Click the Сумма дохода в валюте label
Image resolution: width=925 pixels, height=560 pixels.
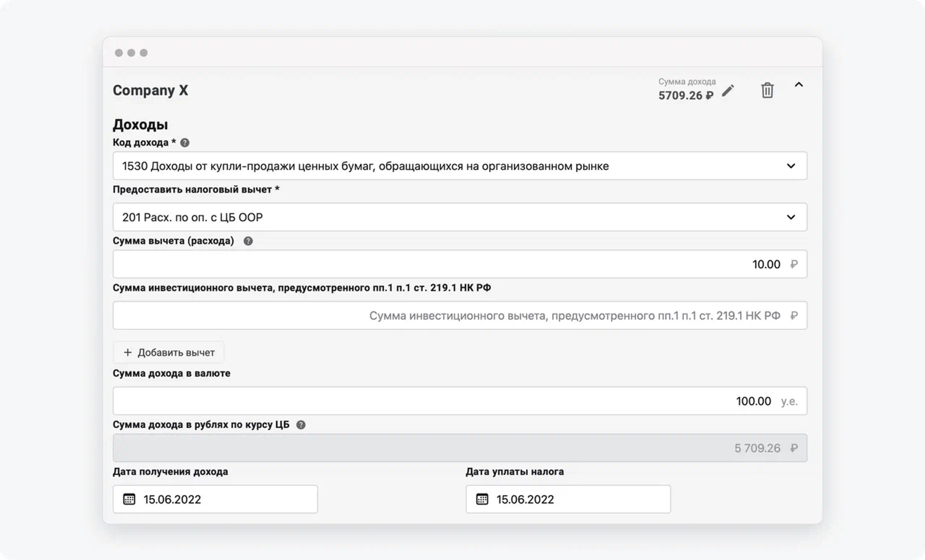pyautogui.click(x=171, y=374)
